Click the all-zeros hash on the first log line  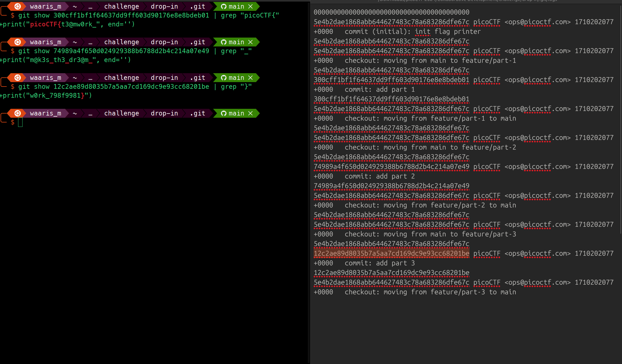pyautogui.click(x=391, y=12)
